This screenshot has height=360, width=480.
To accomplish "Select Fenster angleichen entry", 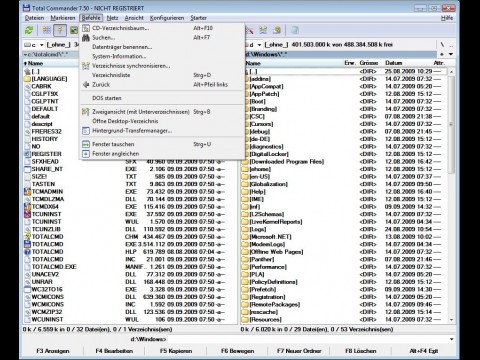I will point(162,154).
